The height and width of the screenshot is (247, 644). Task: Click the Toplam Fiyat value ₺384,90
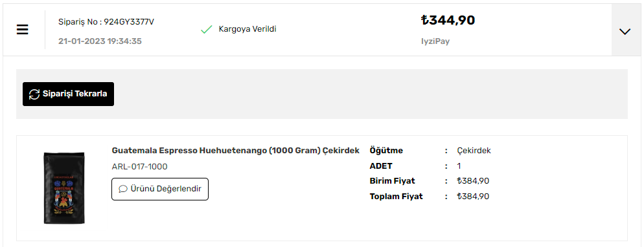coord(473,196)
